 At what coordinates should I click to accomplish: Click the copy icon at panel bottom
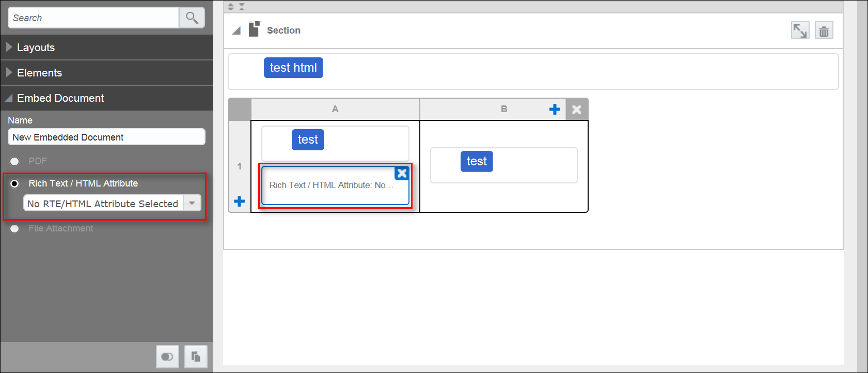point(196,356)
